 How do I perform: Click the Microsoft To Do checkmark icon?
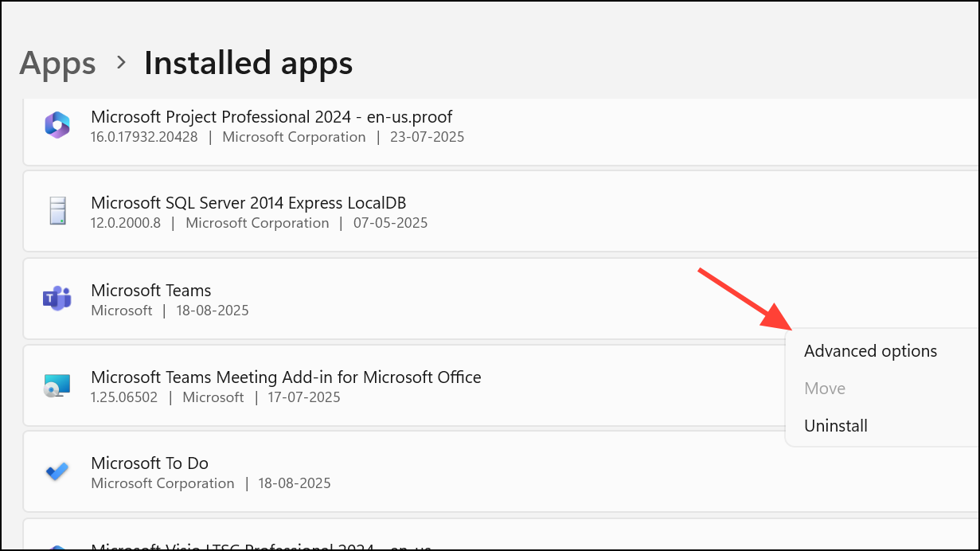[x=57, y=471]
